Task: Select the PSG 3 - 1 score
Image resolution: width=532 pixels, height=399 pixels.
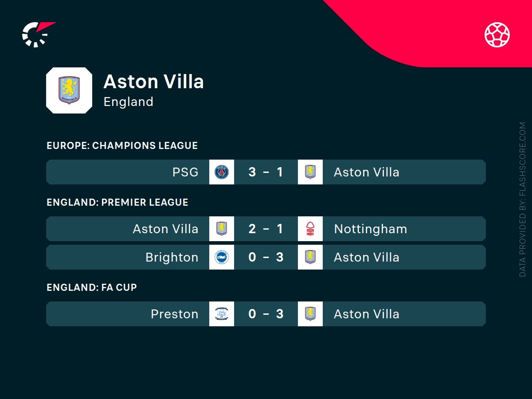Action: (266, 172)
